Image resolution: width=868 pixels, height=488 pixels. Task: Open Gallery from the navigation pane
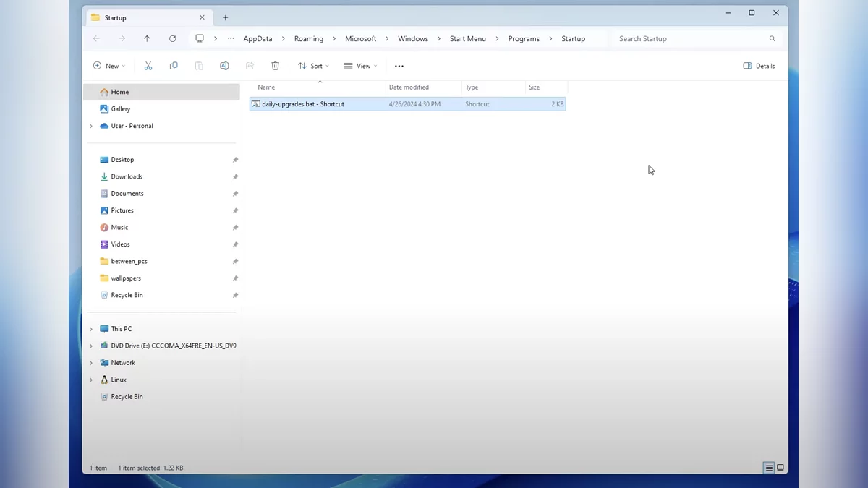pyautogui.click(x=119, y=108)
